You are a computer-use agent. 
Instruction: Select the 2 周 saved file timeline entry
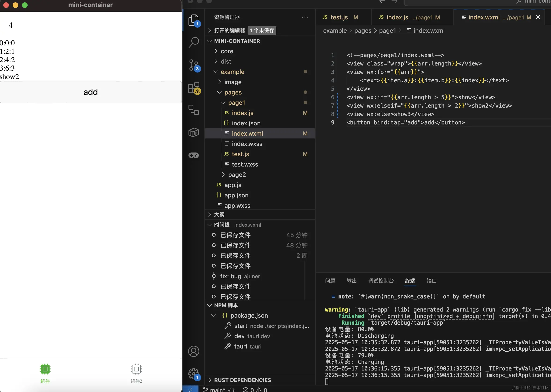260,255
